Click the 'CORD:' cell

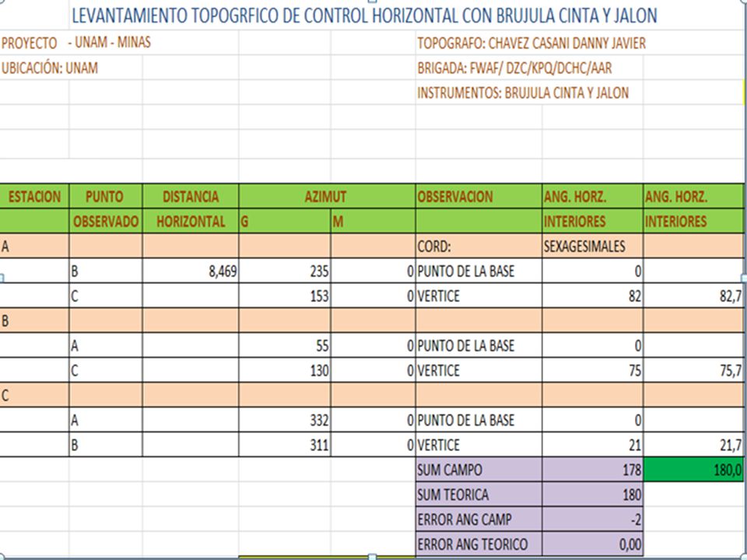tap(479, 247)
